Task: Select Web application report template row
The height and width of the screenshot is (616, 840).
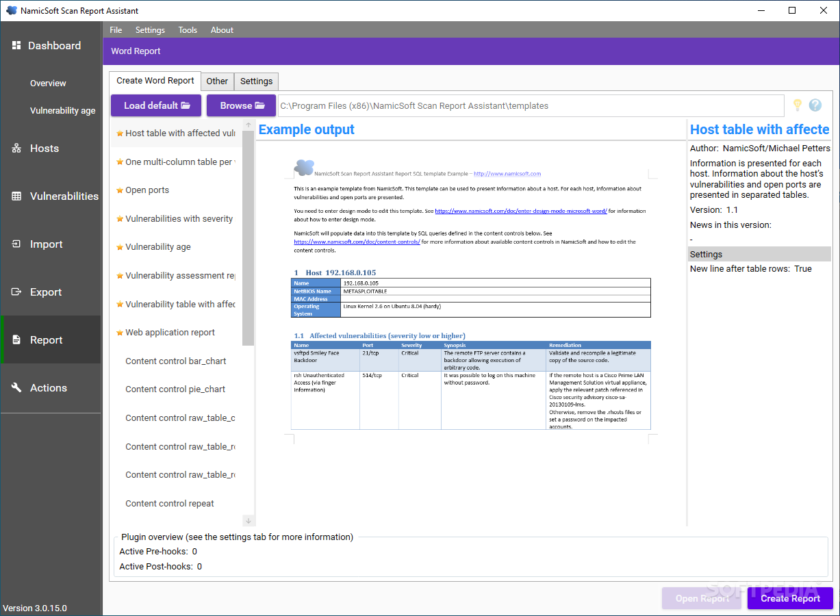Action: coord(176,333)
